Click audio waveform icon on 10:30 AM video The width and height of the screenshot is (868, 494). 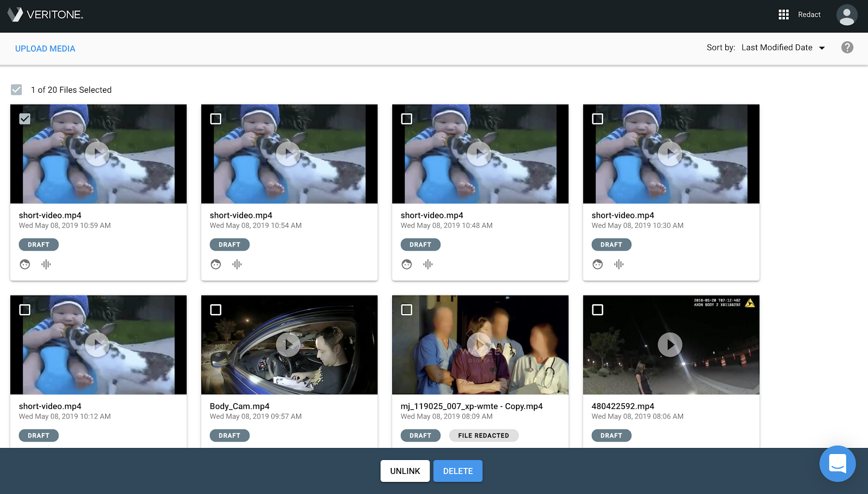click(619, 265)
